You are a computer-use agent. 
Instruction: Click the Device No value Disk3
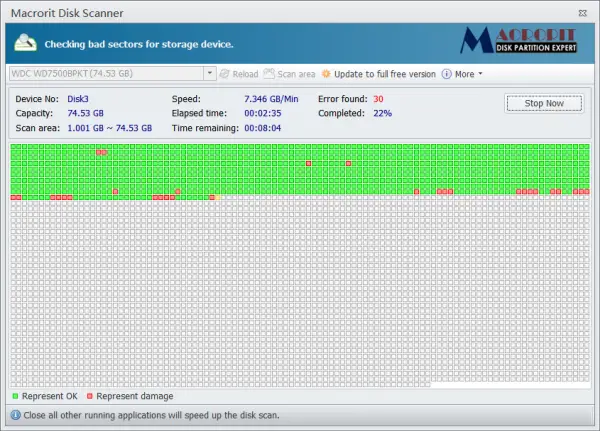(x=78, y=99)
